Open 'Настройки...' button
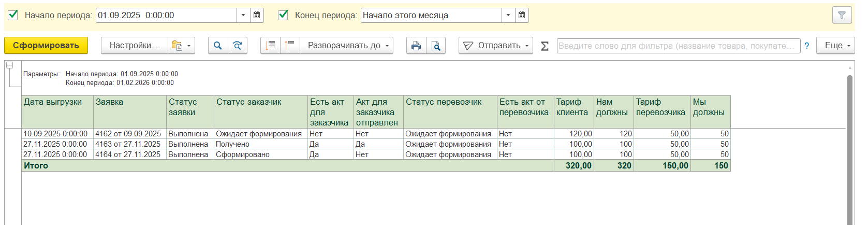 pyautogui.click(x=134, y=46)
